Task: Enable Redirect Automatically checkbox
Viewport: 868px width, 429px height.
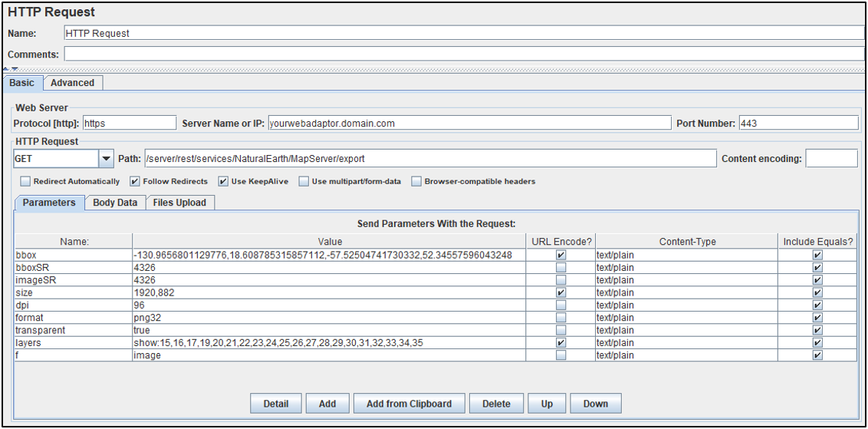Action: 25,181
